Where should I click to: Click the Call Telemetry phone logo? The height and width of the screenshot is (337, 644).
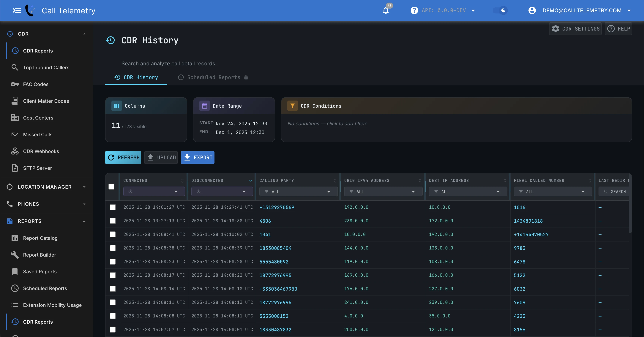point(31,10)
